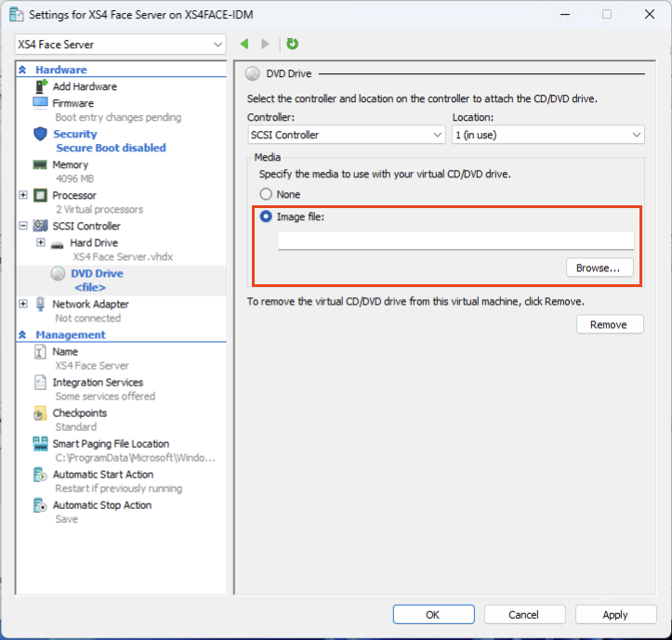Click the image file path input field

click(x=455, y=241)
